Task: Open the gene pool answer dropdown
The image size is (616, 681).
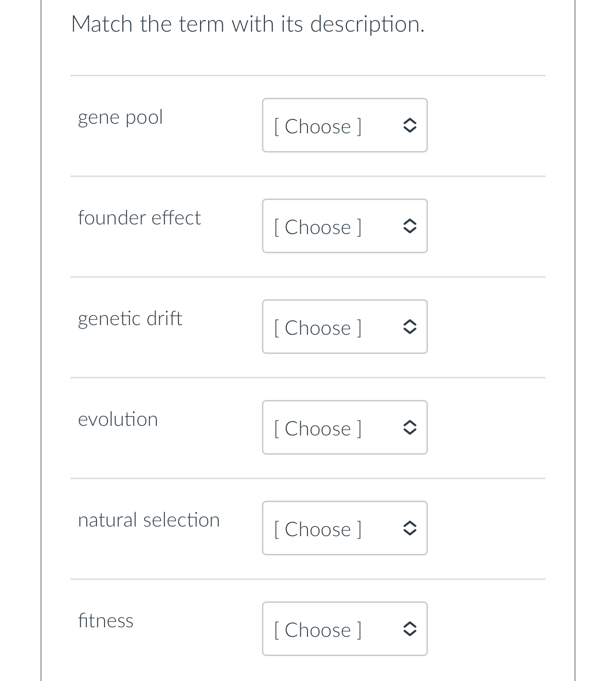Action: coord(344,126)
